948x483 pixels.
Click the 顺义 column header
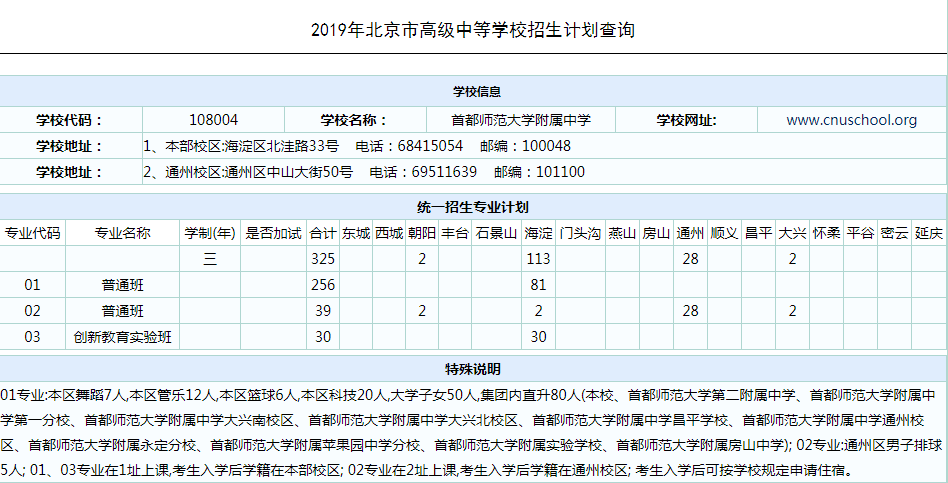[x=724, y=233]
